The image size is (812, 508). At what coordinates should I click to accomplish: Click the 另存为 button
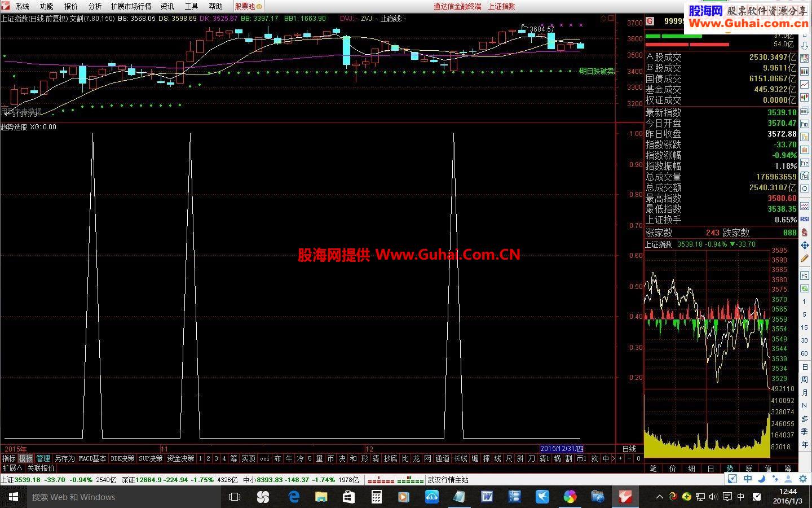tap(64, 458)
